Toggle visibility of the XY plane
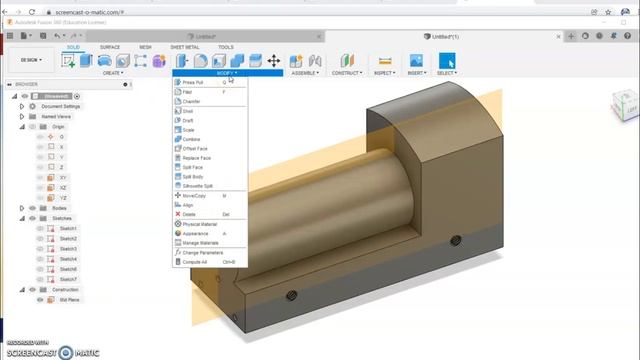Image resolution: width=640 pixels, height=360 pixels. pos(40,178)
